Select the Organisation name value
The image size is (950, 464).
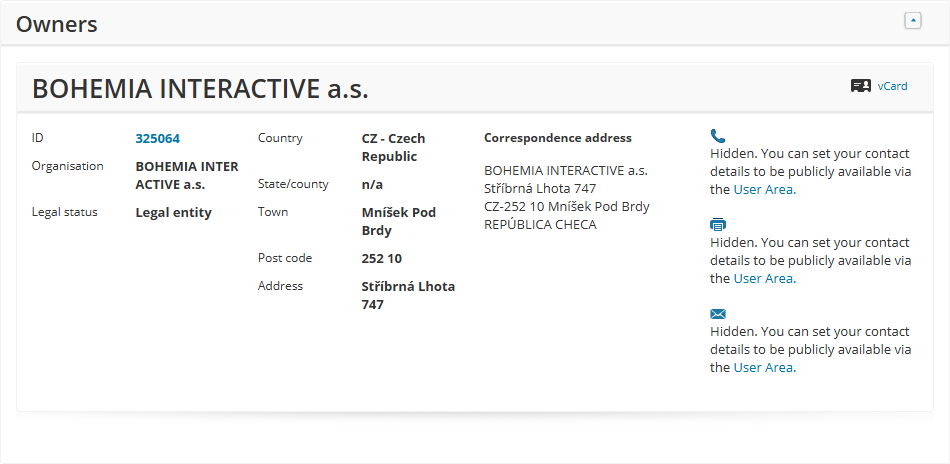[x=187, y=176]
